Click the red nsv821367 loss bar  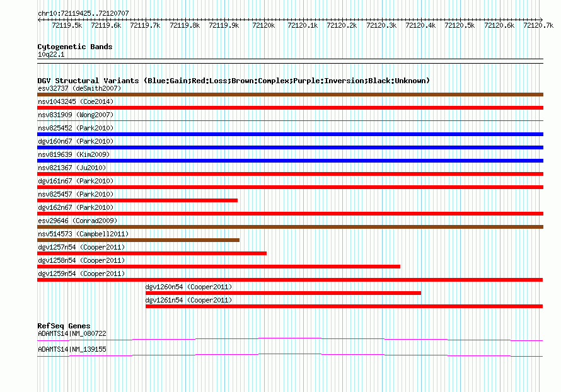click(290, 174)
